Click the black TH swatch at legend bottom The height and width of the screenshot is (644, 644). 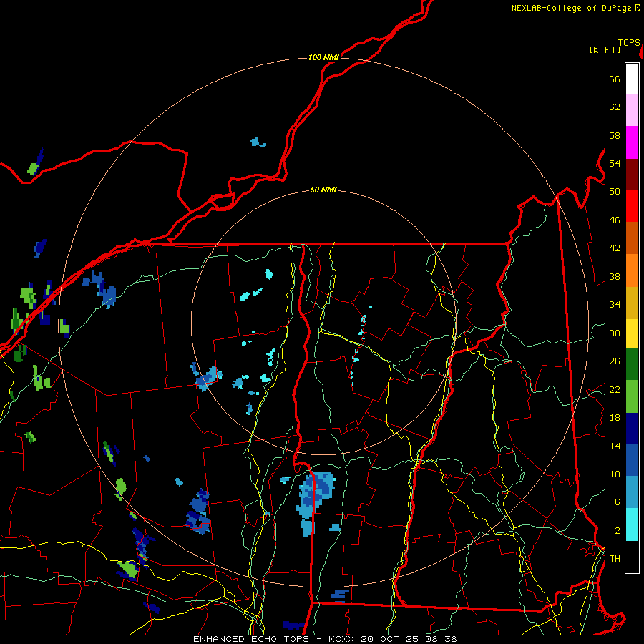click(x=632, y=557)
